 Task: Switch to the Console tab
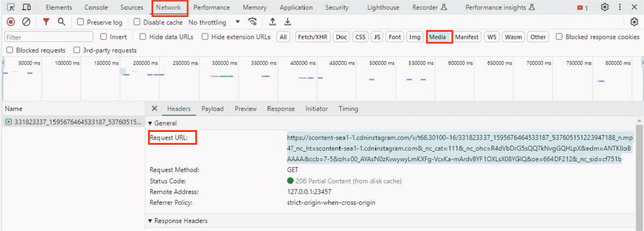96,8
